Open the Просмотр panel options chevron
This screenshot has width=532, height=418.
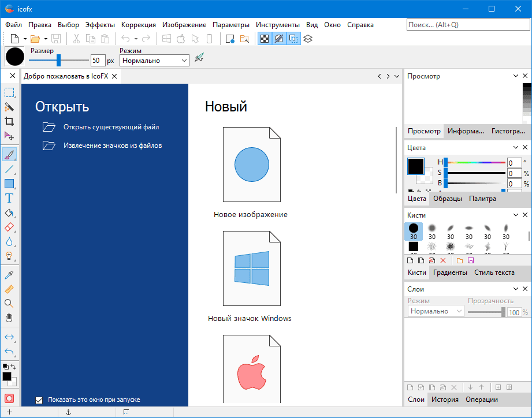click(x=516, y=76)
